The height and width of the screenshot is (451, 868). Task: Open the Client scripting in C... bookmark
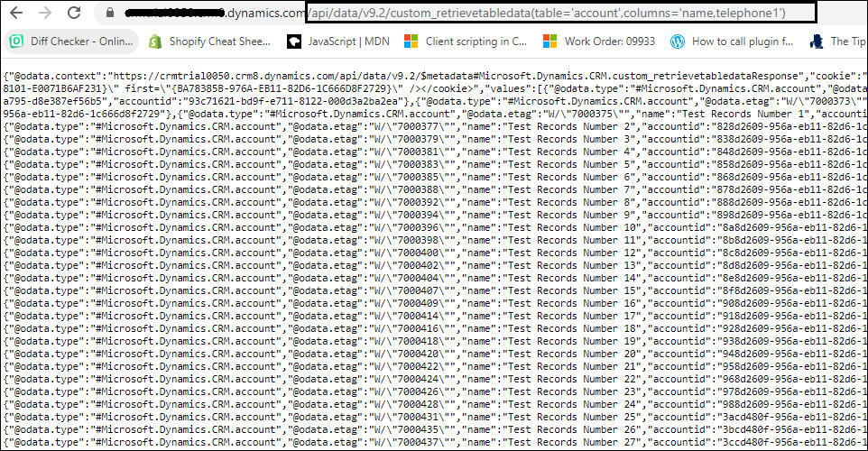pyautogui.click(x=476, y=41)
